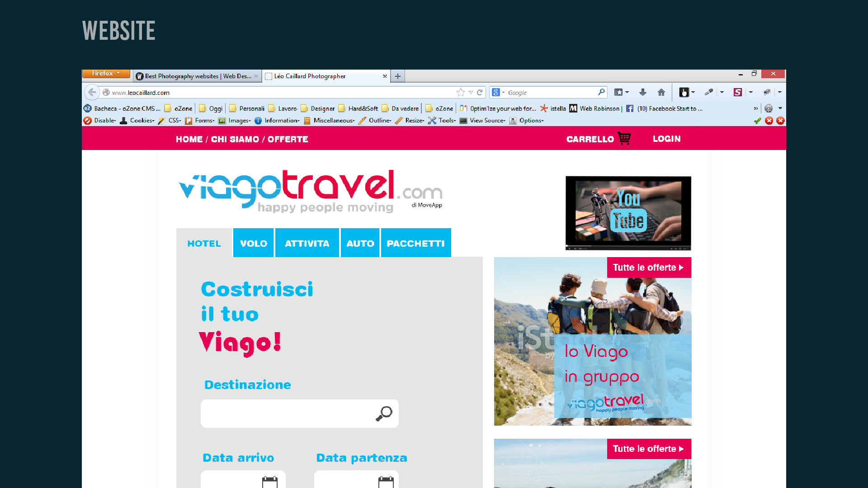Select the HOTEL search tab
The height and width of the screenshot is (488, 868).
204,243
